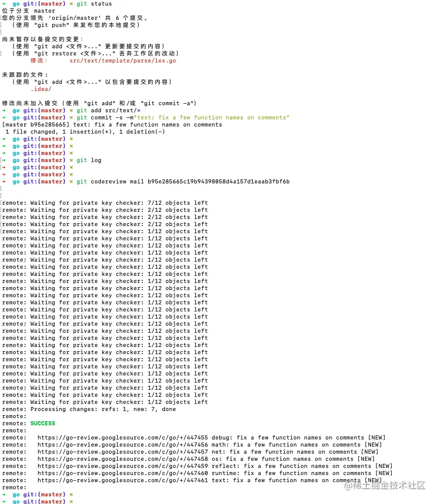Viewport: 439px width, 504px height.
Task: Open the go-review link ending 447456
Action: pyautogui.click(x=123, y=445)
